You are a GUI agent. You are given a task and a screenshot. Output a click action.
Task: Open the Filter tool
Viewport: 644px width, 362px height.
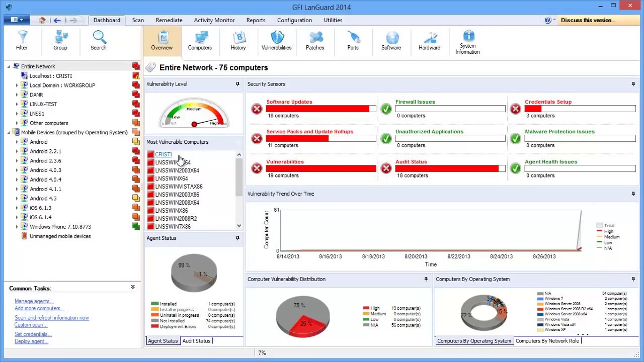point(22,41)
